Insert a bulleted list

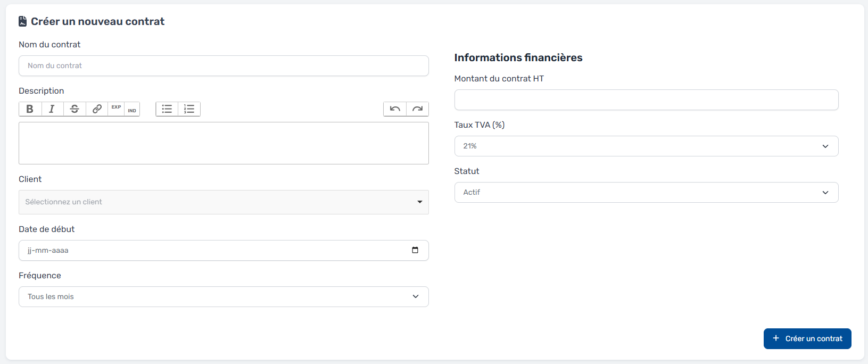tap(167, 109)
